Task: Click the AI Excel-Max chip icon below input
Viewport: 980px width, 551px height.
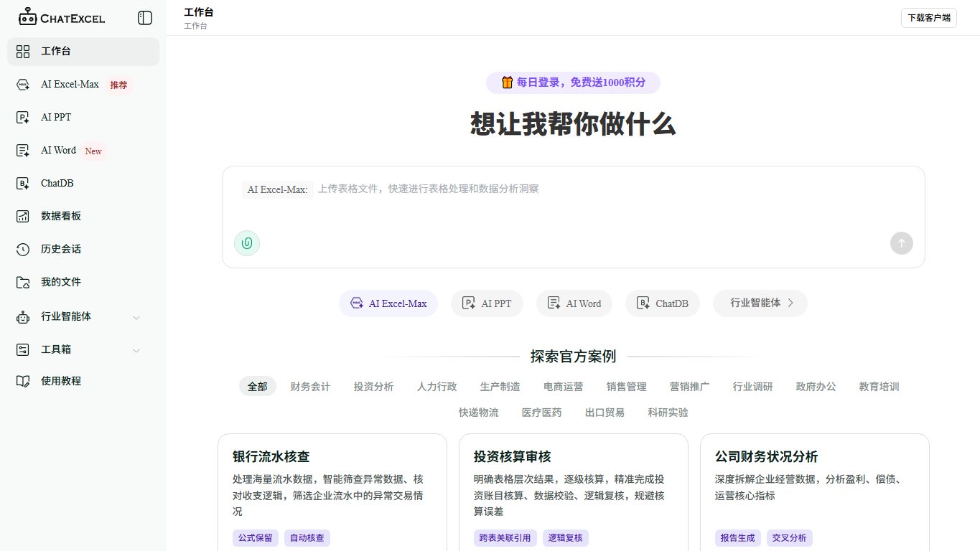Action: 357,303
